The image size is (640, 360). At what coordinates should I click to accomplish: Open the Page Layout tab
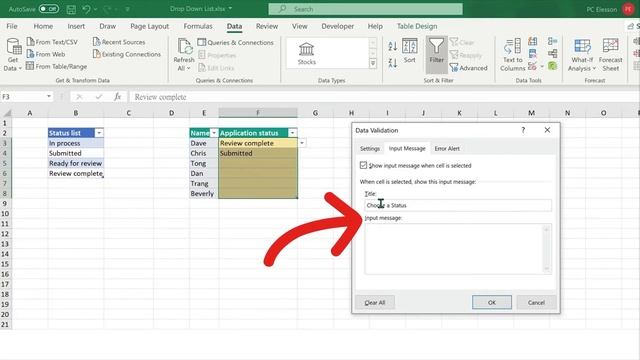(149, 26)
